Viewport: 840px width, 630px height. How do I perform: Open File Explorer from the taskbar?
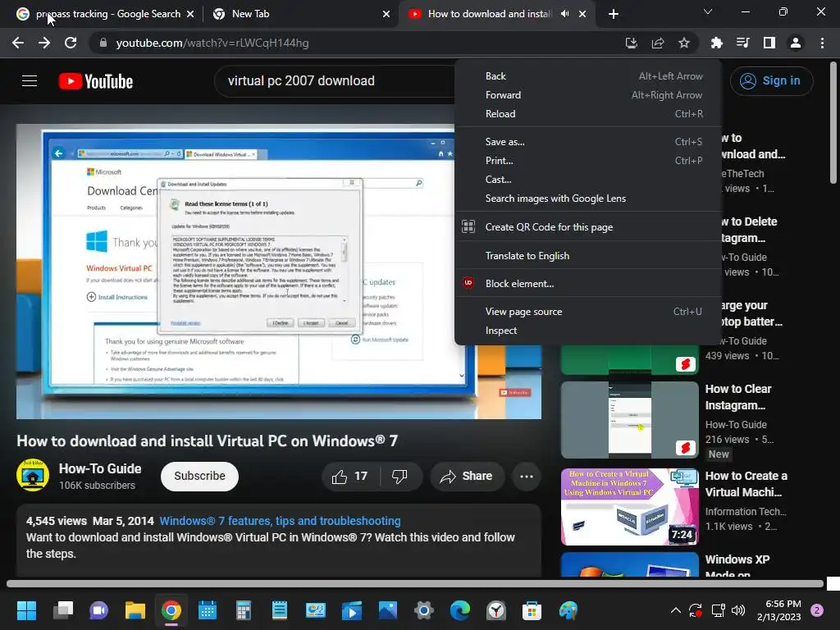pyautogui.click(x=135, y=610)
